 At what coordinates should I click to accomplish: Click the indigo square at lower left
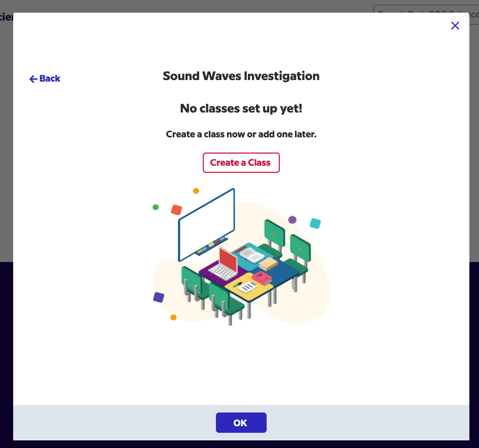click(159, 297)
